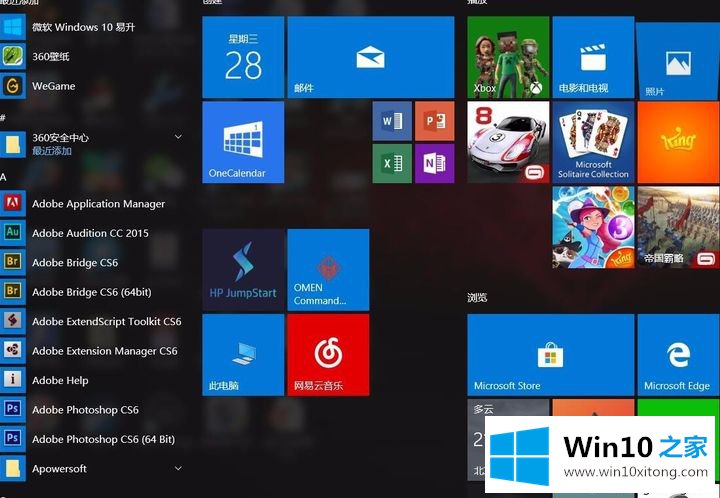
Task: Launch Adobe Bridge CS6 (64bit)
Action: 92,292
